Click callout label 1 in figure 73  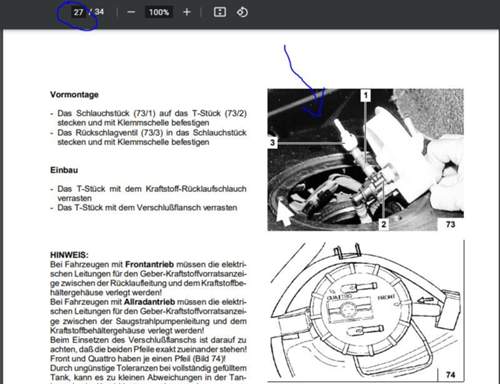(x=366, y=95)
